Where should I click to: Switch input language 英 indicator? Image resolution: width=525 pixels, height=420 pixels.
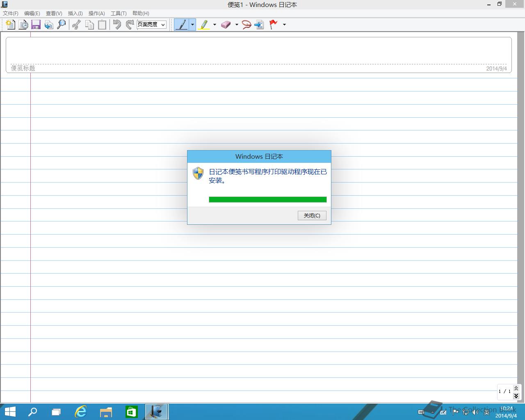(x=487, y=412)
